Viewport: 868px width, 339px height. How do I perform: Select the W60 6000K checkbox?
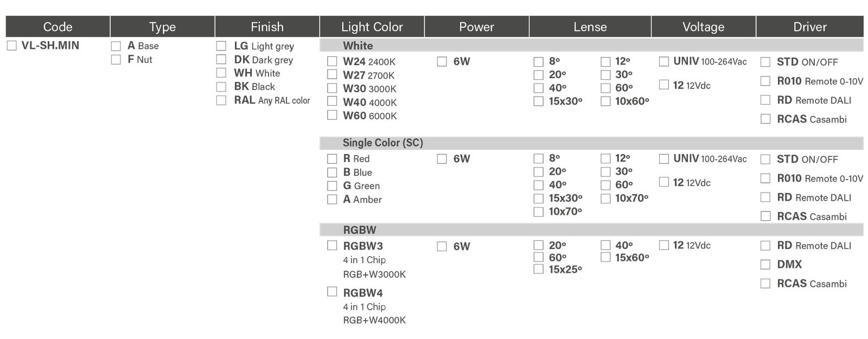(332, 115)
